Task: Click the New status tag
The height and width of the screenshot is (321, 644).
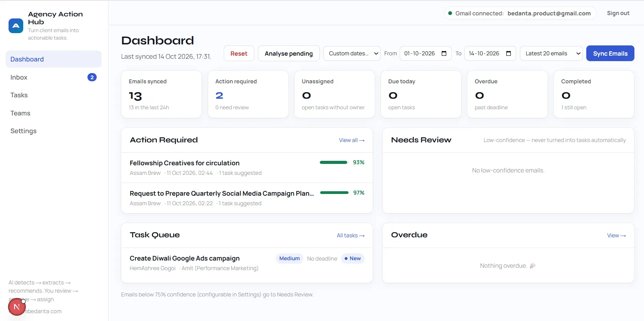Action: (x=353, y=259)
